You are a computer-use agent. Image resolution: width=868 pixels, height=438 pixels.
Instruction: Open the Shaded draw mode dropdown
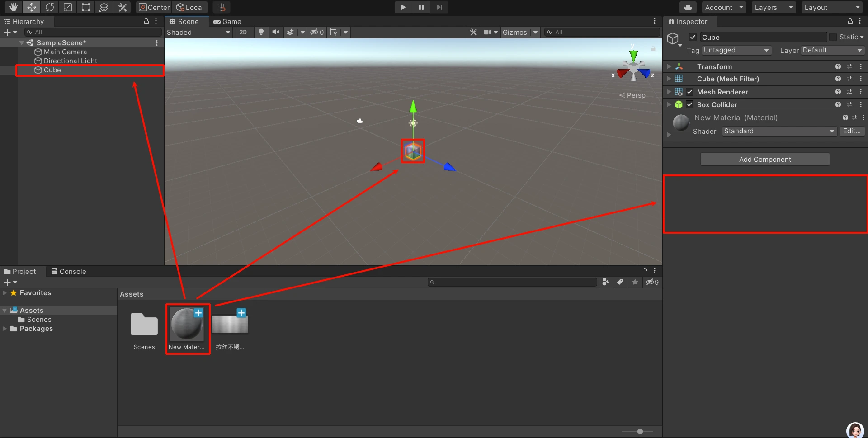(x=198, y=32)
